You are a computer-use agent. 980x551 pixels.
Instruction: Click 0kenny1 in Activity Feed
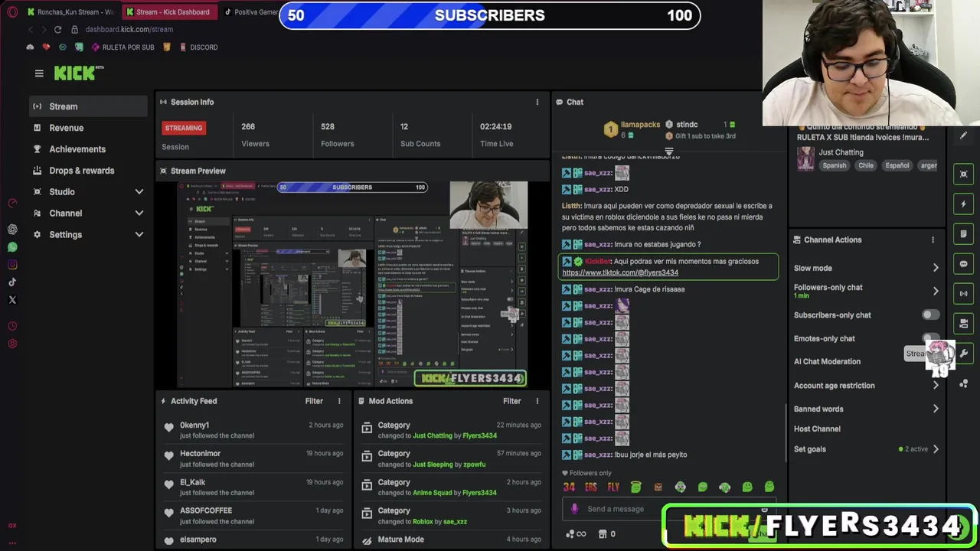[x=194, y=425]
